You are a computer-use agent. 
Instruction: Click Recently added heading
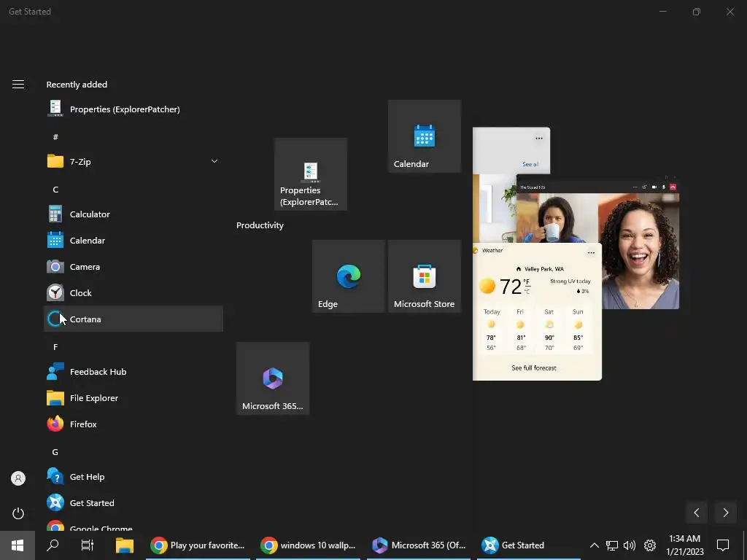coord(77,85)
